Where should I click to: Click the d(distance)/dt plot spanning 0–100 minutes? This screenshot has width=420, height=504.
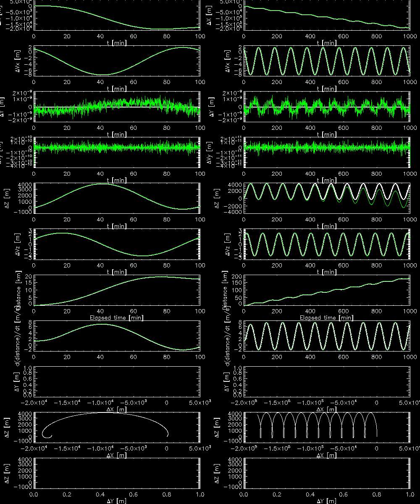coord(116,336)
